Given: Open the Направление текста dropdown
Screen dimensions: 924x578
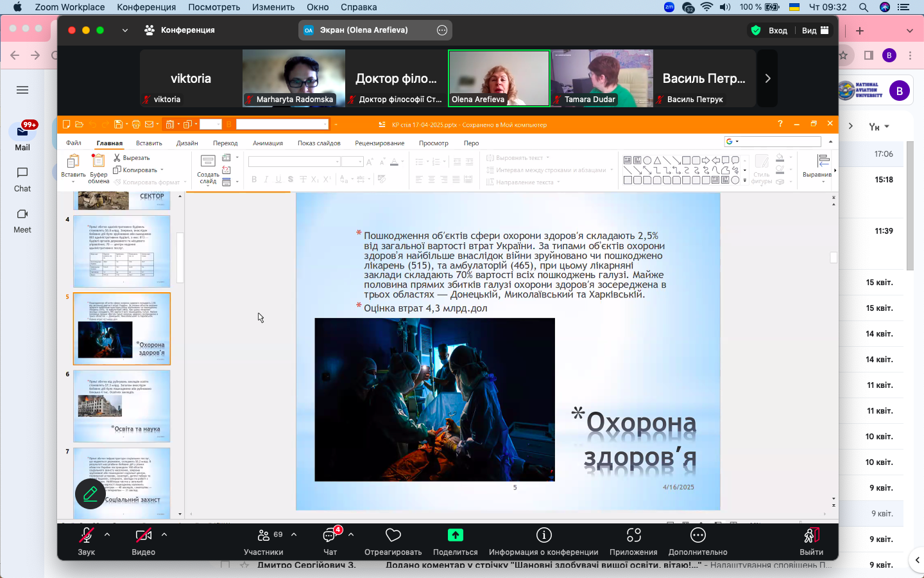Looking at the screenshot, I should (524, 182).
